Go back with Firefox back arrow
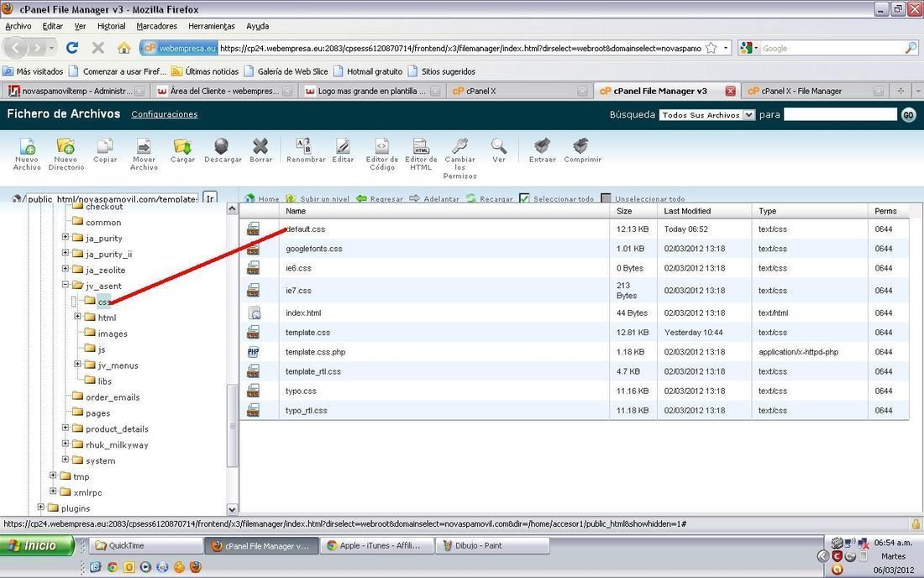Screen dimensions: 924x578 coord(17,48)
